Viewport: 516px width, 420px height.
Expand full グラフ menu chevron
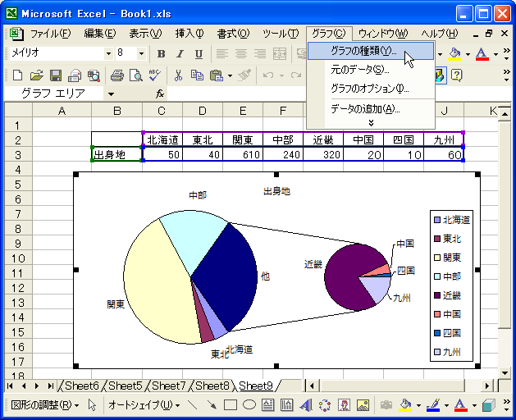pos(371,123)
